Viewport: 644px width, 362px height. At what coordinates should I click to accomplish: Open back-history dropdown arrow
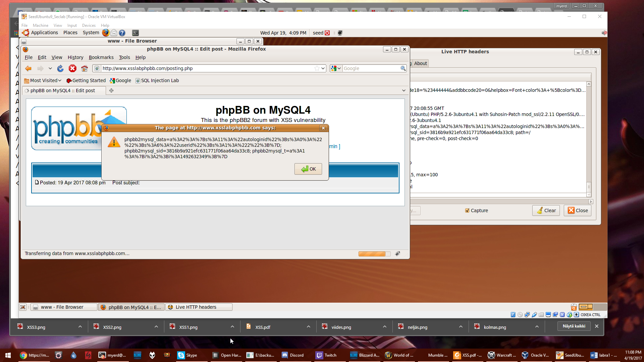pyautogui.click(x=50, y=68)
